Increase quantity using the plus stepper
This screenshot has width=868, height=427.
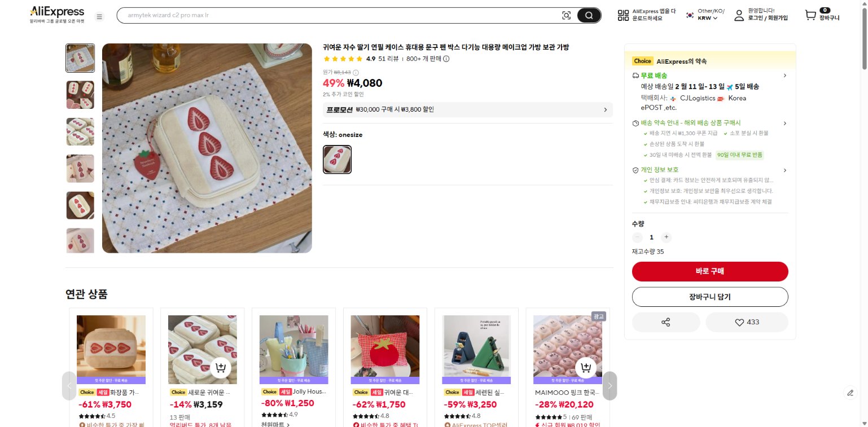(x=666, y=237)
